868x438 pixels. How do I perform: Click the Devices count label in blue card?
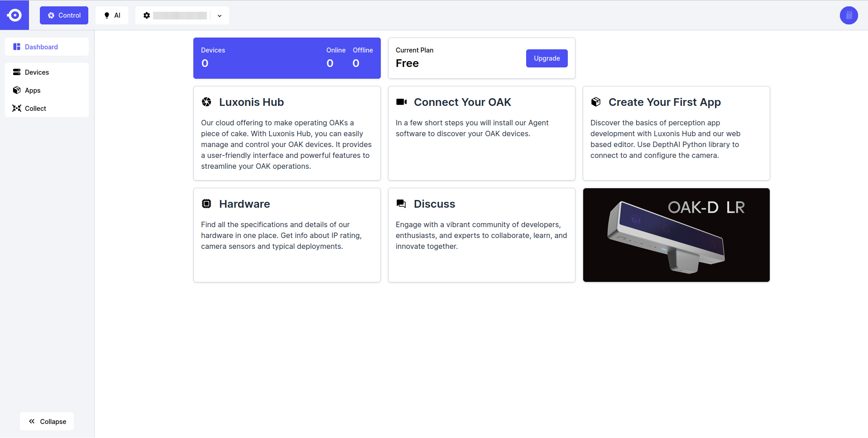(x=213, y=50)
